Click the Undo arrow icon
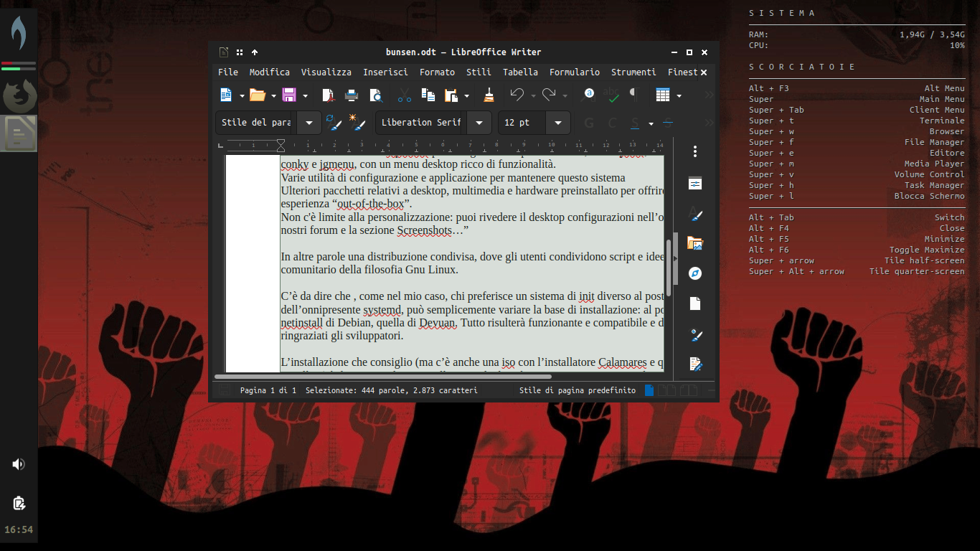The image size is (980, 551). (x=517, y=95)
